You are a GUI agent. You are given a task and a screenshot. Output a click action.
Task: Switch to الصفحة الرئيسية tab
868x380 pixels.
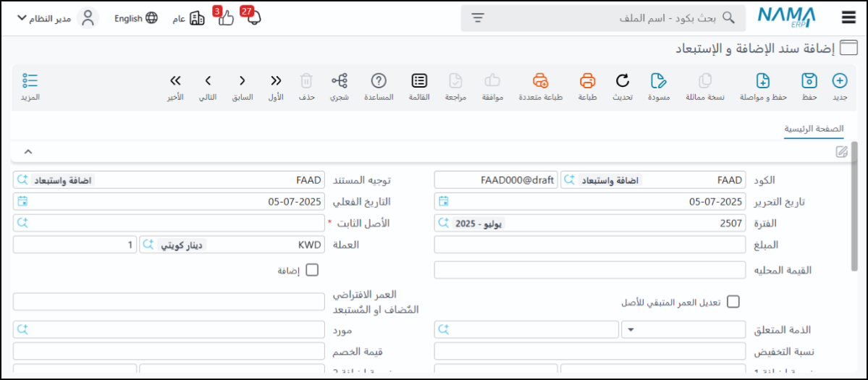tap(814, 129)
